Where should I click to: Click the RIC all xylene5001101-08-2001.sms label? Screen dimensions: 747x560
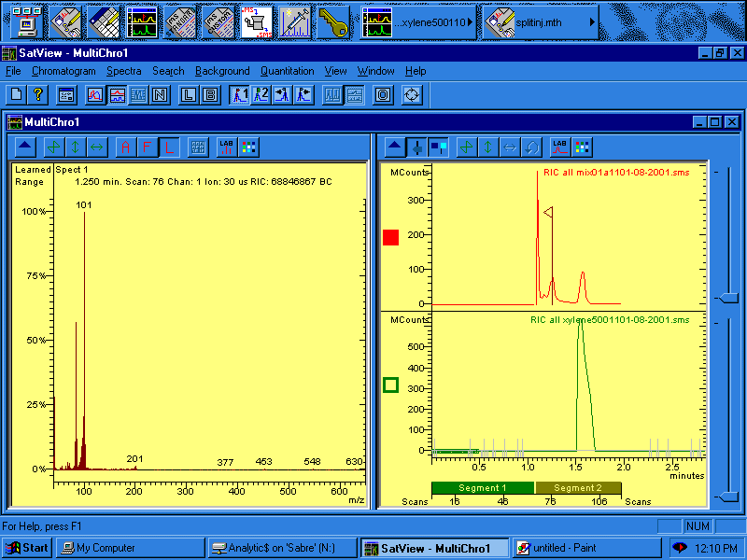coord(610,320)
